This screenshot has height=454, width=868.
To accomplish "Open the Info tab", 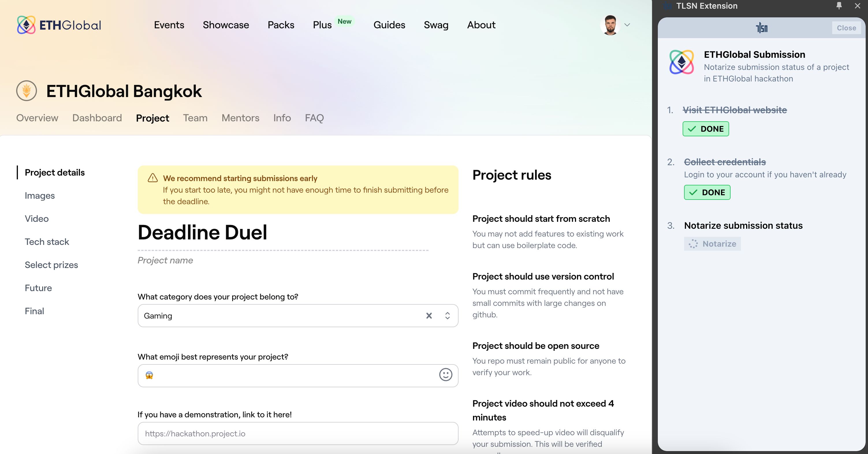I will coord(282,118).
